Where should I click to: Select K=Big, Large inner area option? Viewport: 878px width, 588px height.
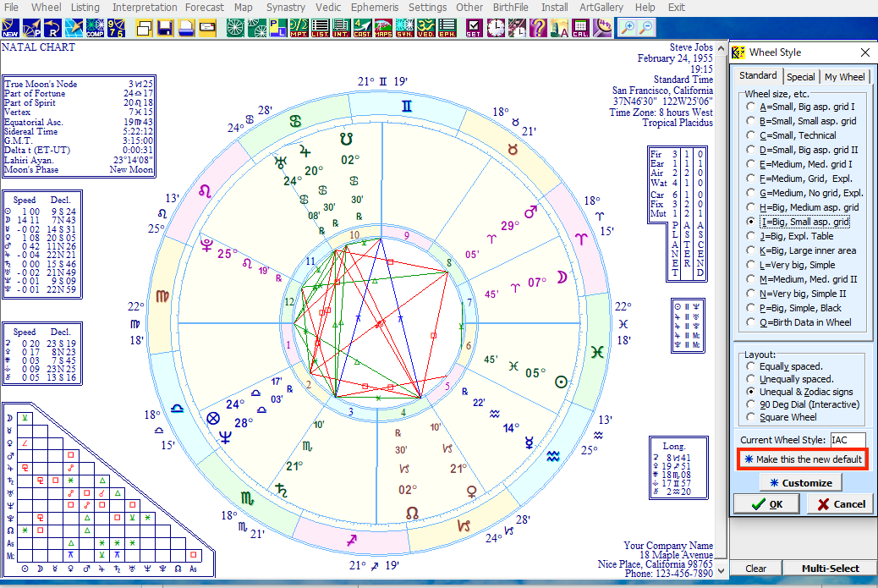[x=801, y=250]
